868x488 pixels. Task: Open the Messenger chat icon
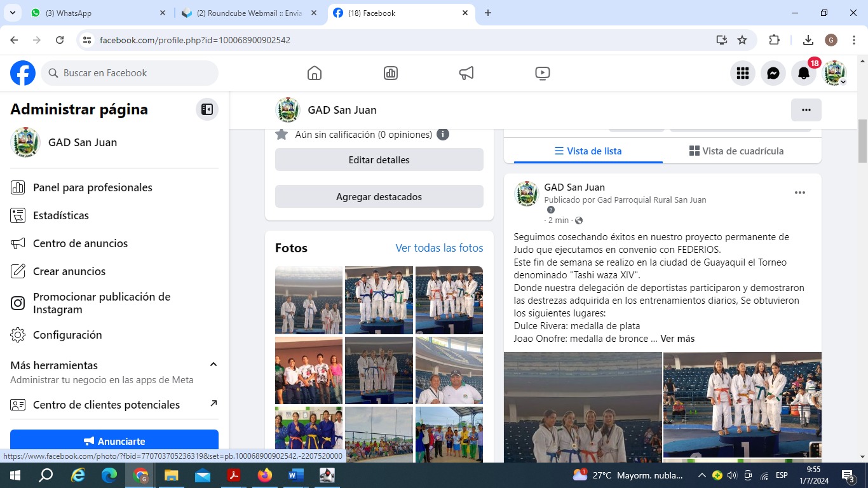pos(773,73)
